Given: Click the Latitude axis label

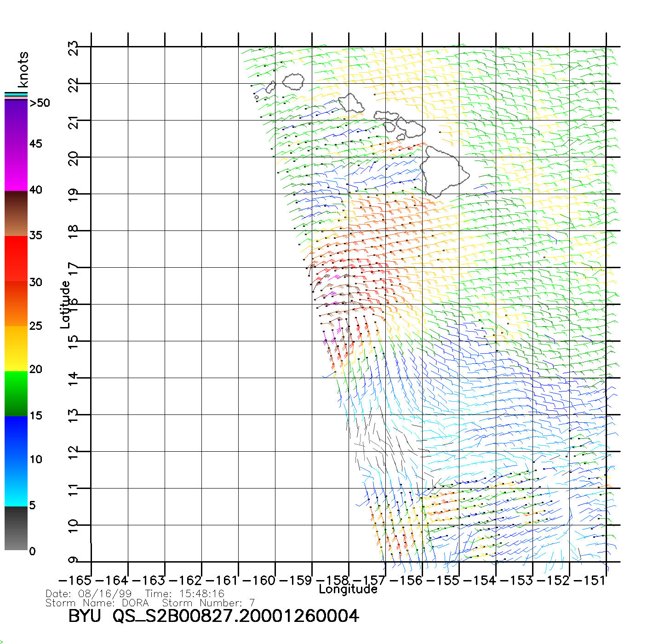Looking at the screenshot, I should [x=65, y=305].
